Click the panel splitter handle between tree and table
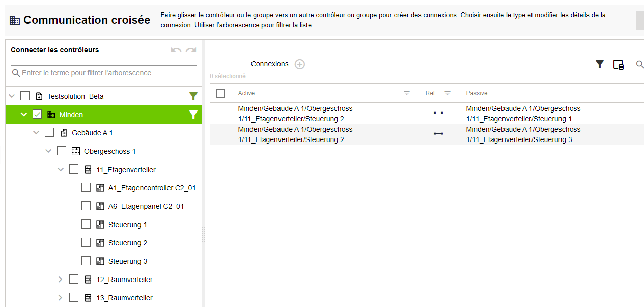Viewport: 644px width, 307px height. pyautogui.click(x=204, y=235)
